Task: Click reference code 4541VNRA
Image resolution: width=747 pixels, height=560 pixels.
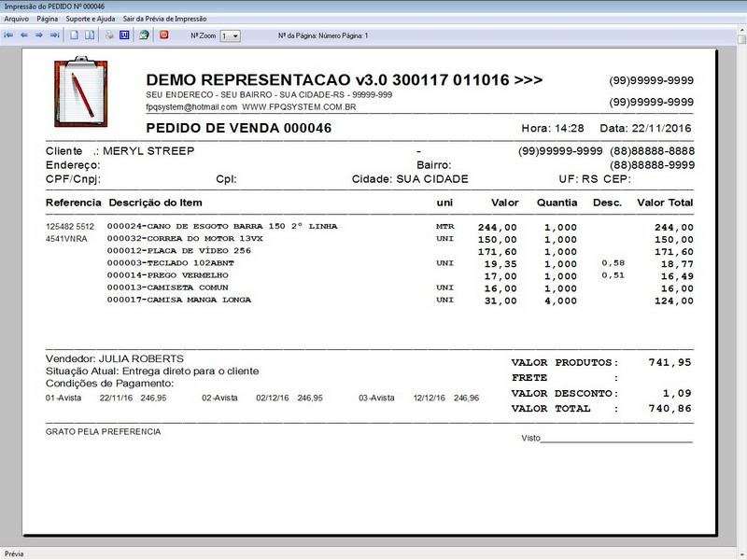Action: pyautogui.click(x=66, y=239)
